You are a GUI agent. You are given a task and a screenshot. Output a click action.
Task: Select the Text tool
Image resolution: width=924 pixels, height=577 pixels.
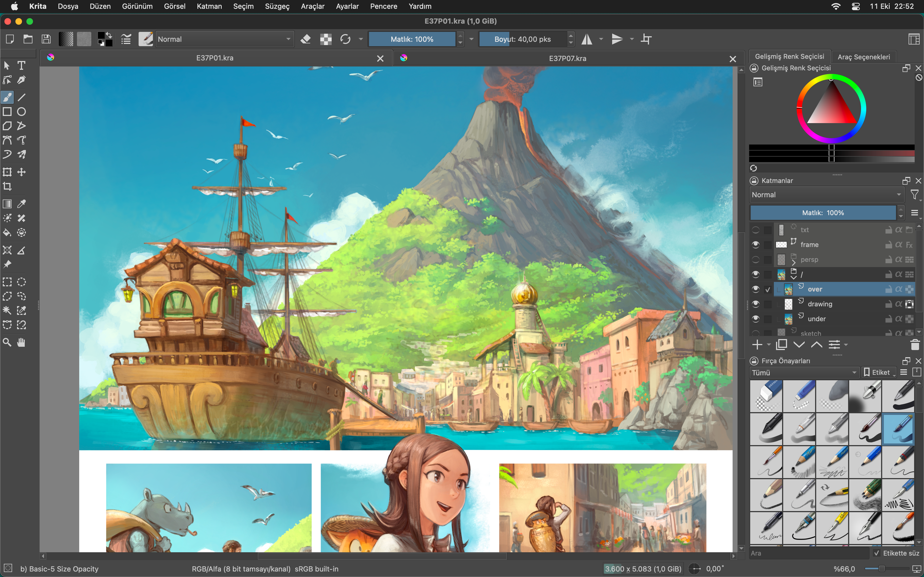(x=21, y=66)
